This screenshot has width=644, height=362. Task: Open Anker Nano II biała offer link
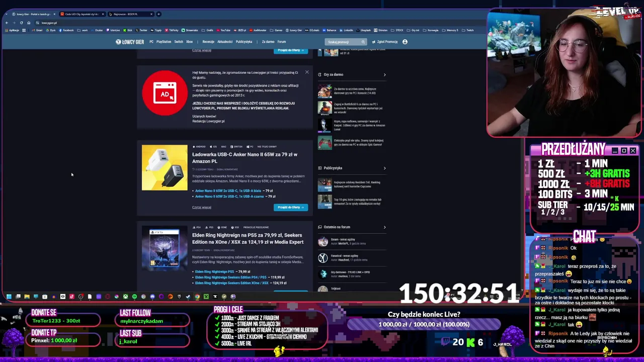click(x=228, y=191)
